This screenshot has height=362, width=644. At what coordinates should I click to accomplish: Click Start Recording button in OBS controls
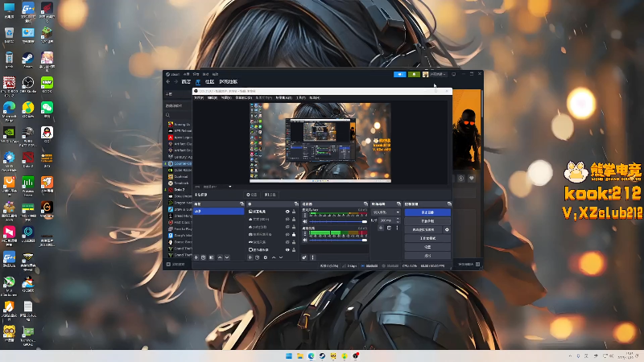click(427, 220)
